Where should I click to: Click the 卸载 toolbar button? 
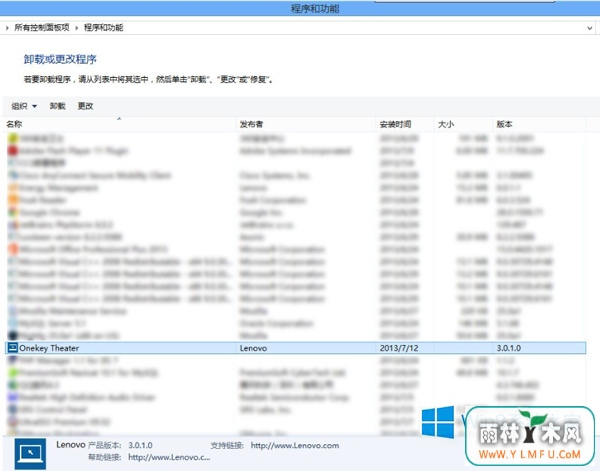coord(57,106)
